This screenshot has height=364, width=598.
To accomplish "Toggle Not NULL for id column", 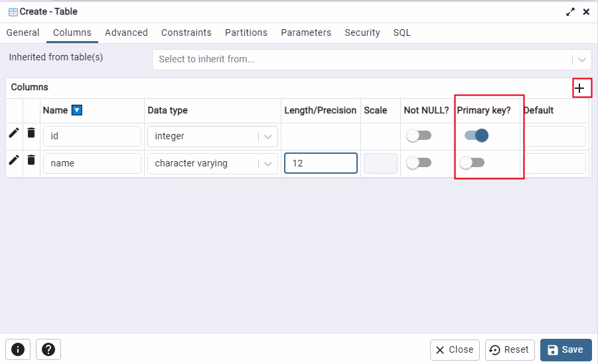I will click(418, 135).
